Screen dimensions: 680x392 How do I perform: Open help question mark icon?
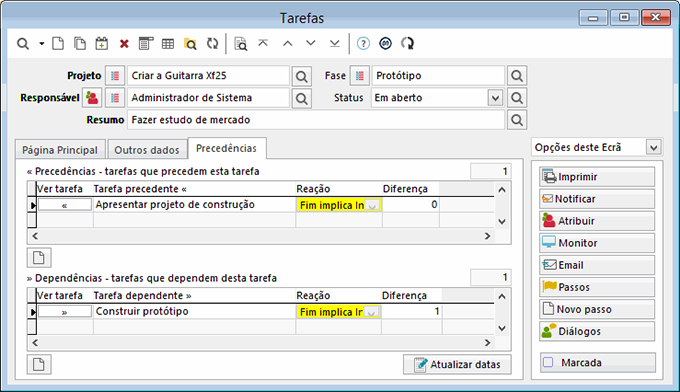(363, 43)
